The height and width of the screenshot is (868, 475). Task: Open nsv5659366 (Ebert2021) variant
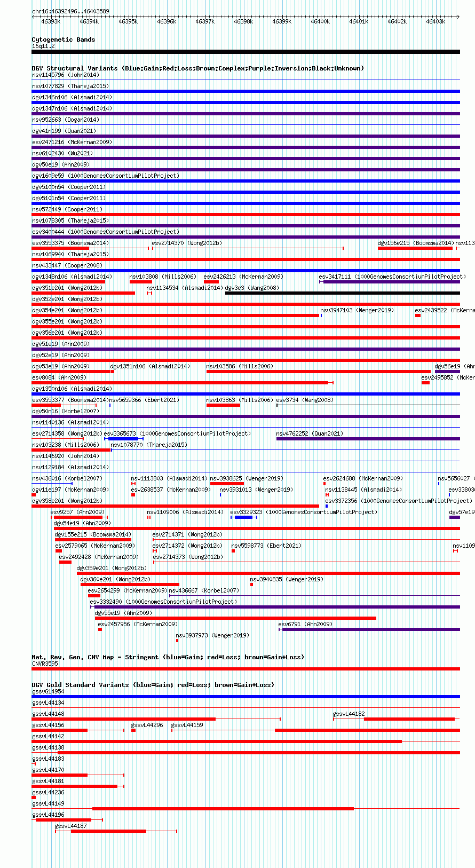(144, 400)
